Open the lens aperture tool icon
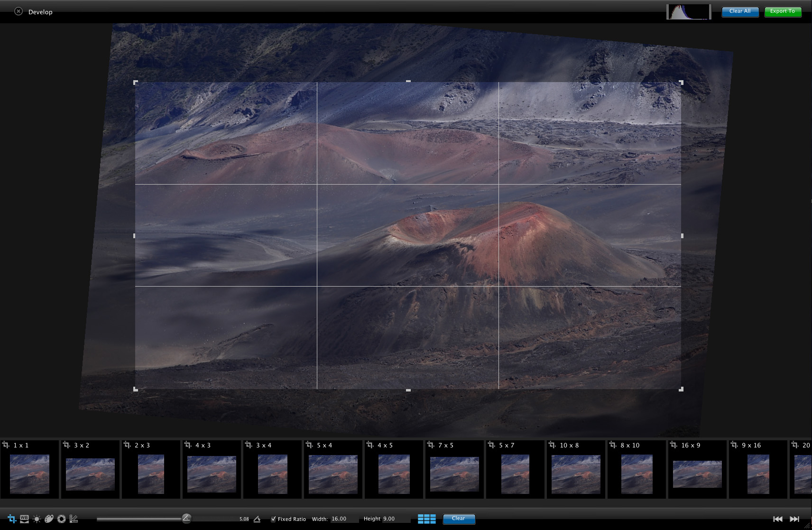This screenshot has width=812, height=530. click(61, 519)
